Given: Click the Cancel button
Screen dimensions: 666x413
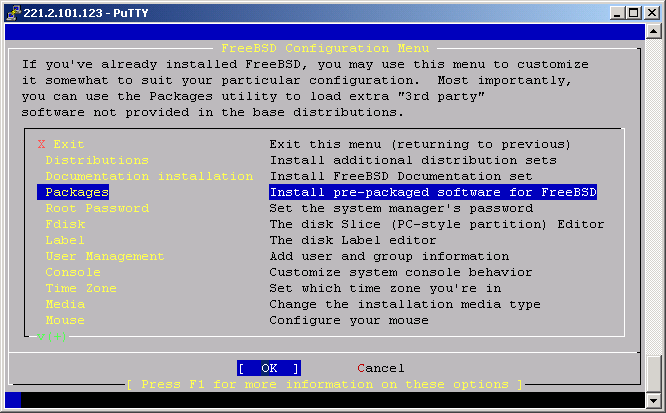Looking at the screenshot, I should point(381,368).
